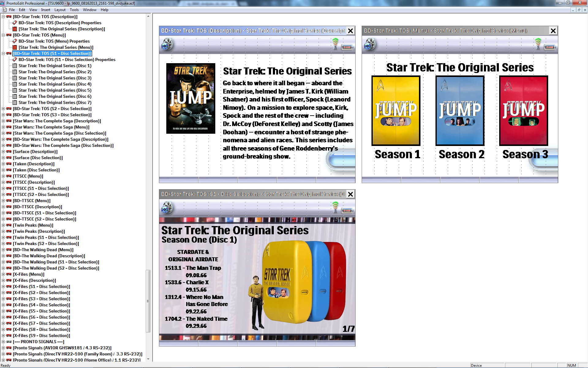This screenshot has height=368, width=588.
Task: Select BD-Star Trek: TOS (Menu) Properties icon
Action: (15, 41)
